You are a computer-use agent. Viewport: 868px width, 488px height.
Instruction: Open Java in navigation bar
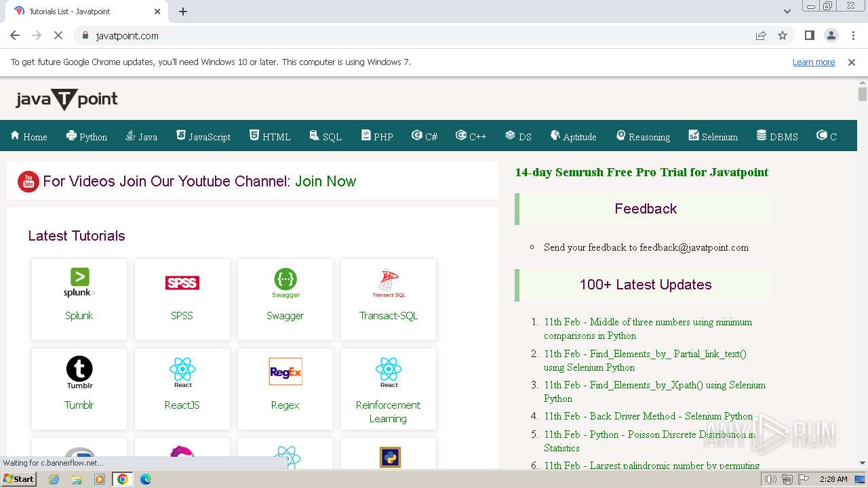tap(141, 136)
